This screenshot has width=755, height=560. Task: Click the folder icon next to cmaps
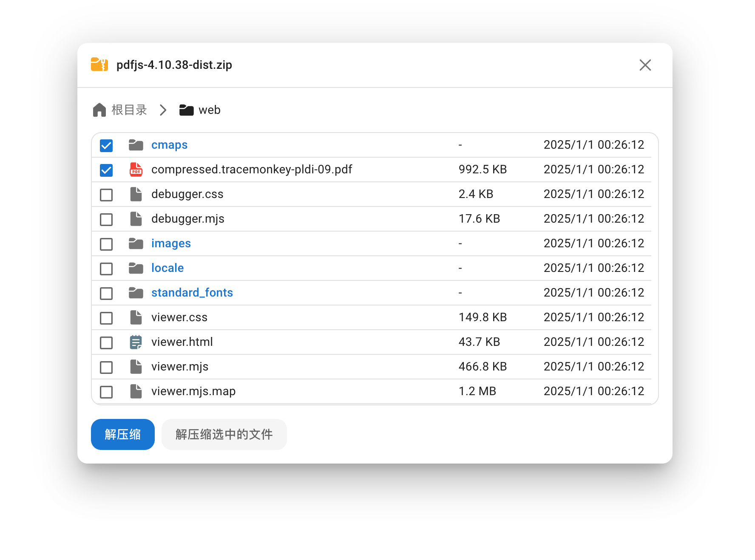[136, 145]
